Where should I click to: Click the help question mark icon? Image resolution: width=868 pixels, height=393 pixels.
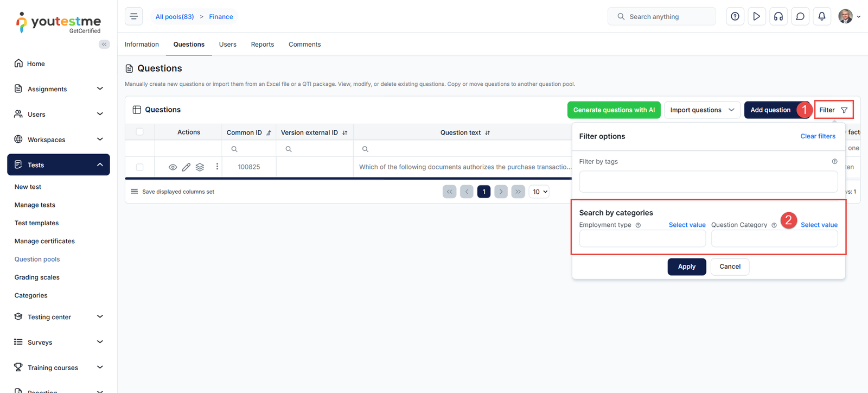tap(735, 16)
